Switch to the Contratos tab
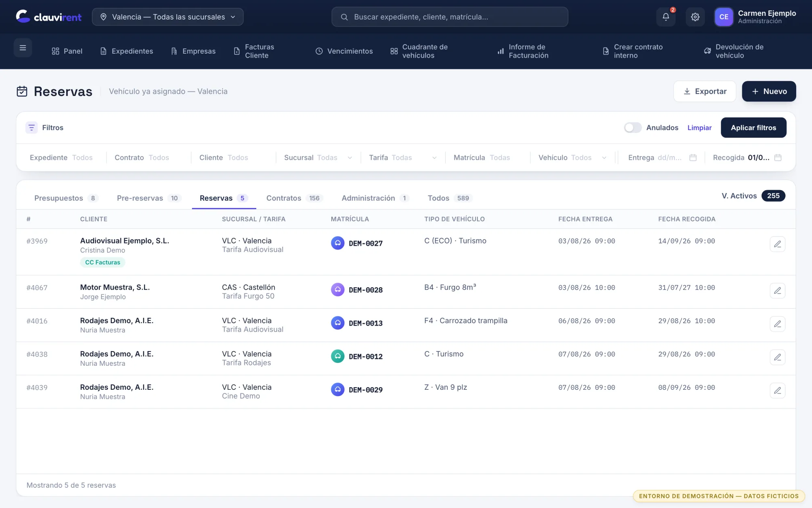The image size is (812, 508). click(294, 198)
